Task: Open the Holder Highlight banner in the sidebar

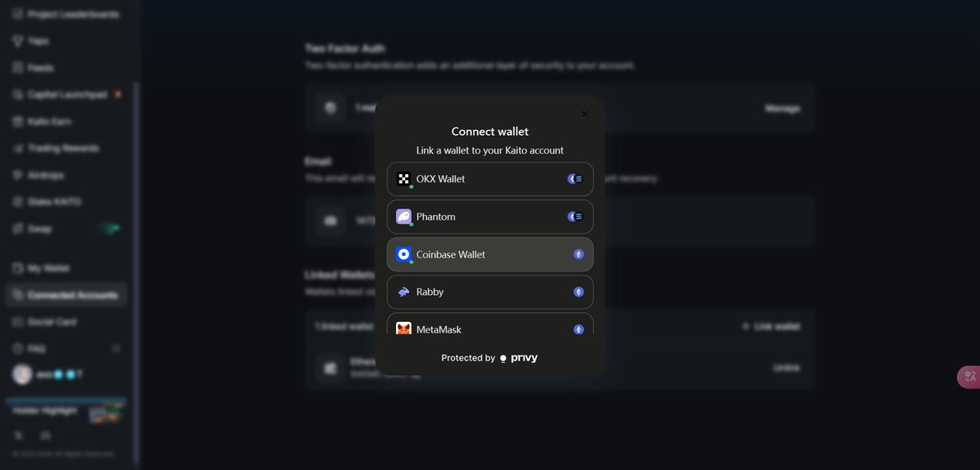Action: pos(65,410)
